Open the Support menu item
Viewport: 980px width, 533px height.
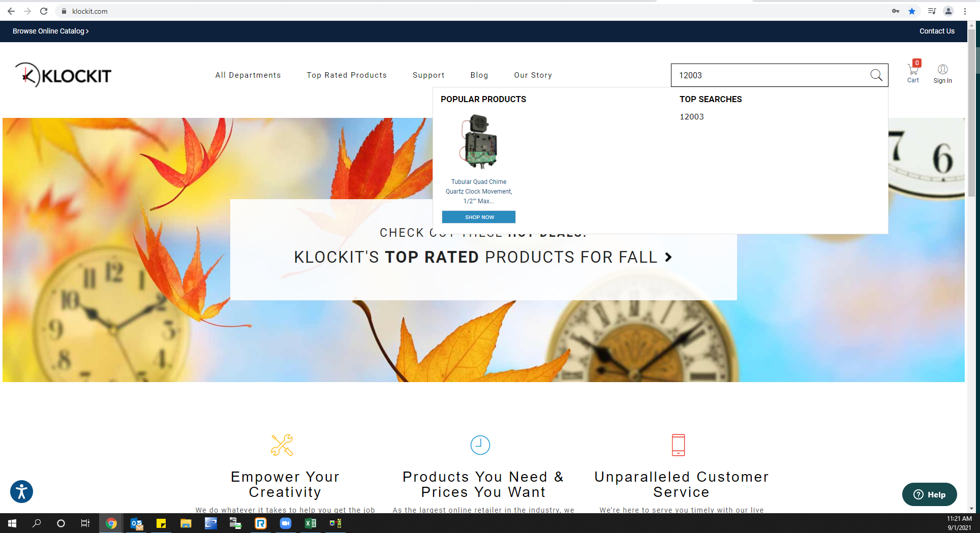428,75
